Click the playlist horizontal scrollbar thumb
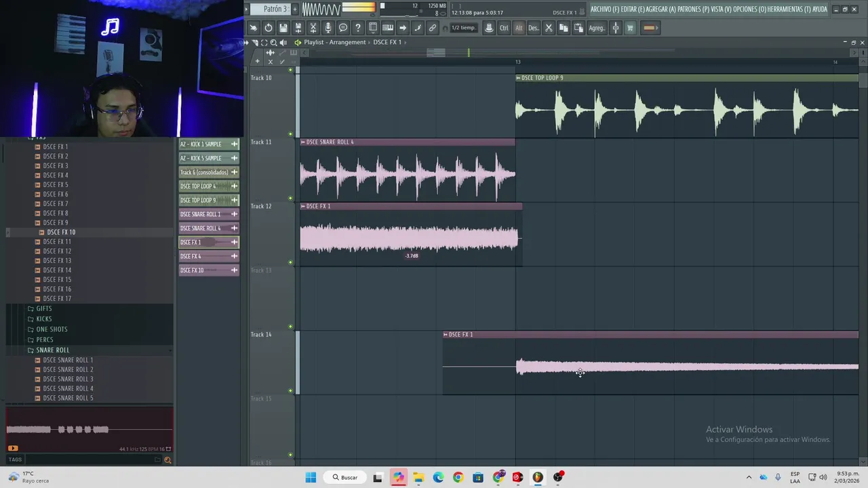Viewport: 868px width, 488px height. (436, 52)
